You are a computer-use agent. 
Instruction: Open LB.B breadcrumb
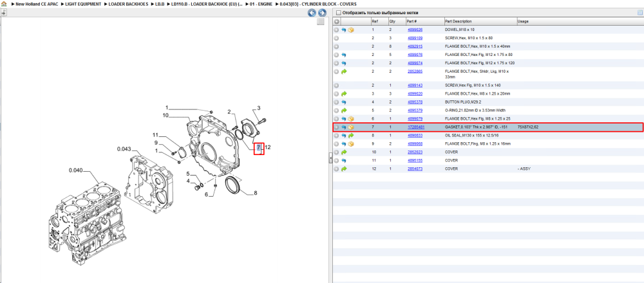pyautogui.click(x=160, y=4)
